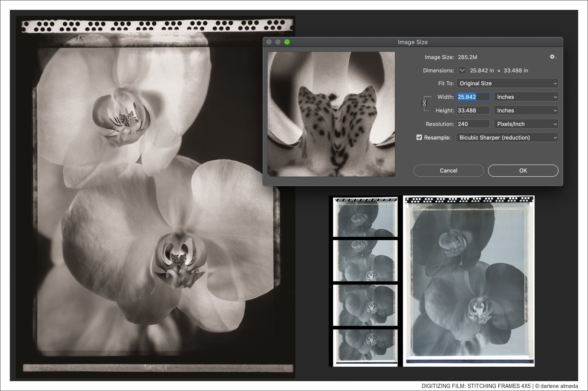
Task: Click the Cancel button in Image Size
Action: (x=449, y=171)
